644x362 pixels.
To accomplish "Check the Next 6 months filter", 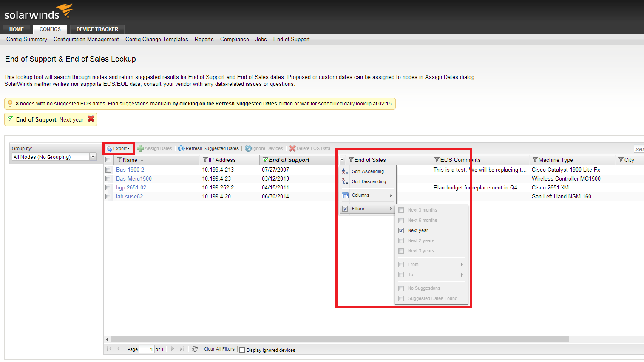I will pyautogui.click(x=401, y=220).
